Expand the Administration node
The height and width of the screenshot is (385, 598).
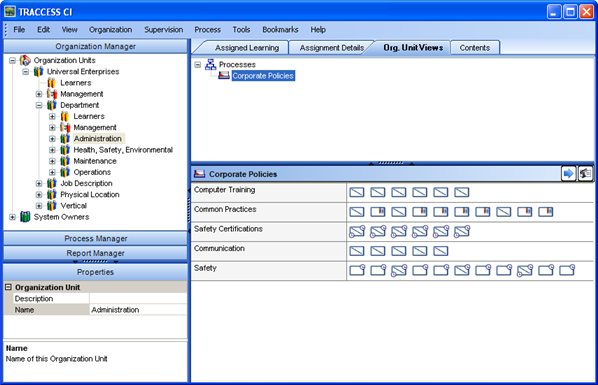pos(52,139)
